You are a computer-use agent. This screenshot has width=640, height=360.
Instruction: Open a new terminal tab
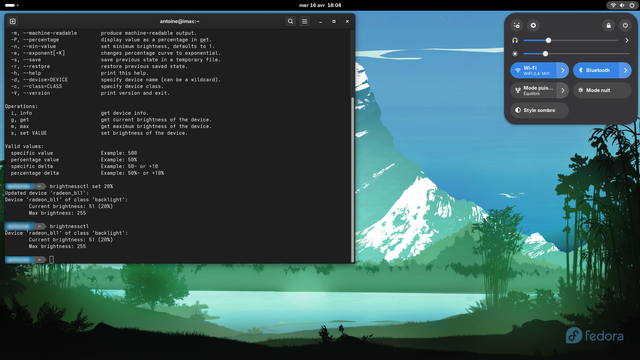click(13, 21)
